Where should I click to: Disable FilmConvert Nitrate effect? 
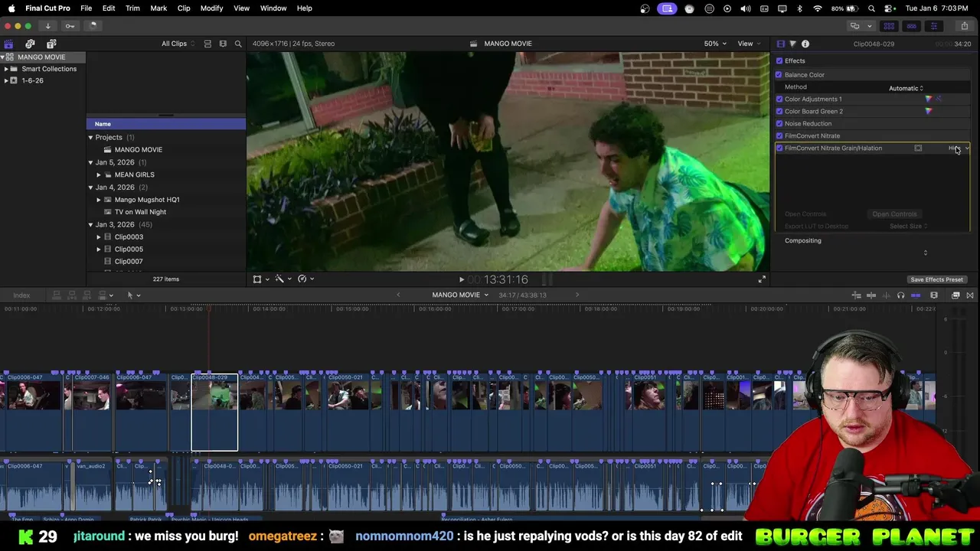coord(779,135)
